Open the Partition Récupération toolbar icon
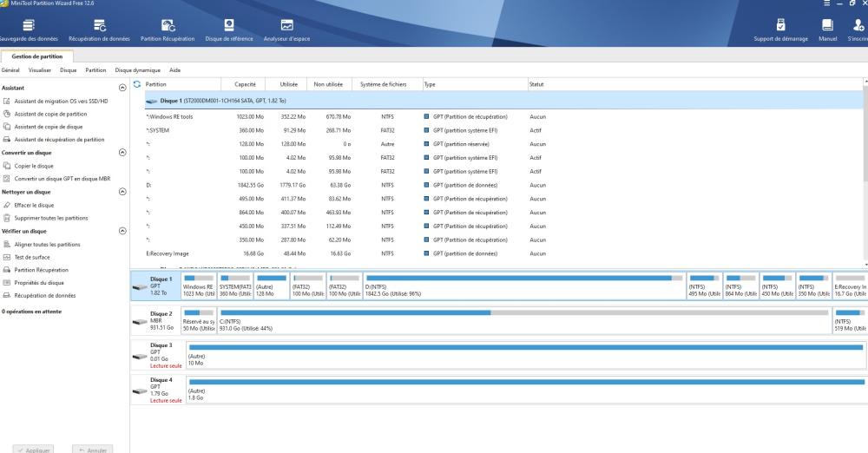This screenshot has width=868, height=453. pos(168,28)
